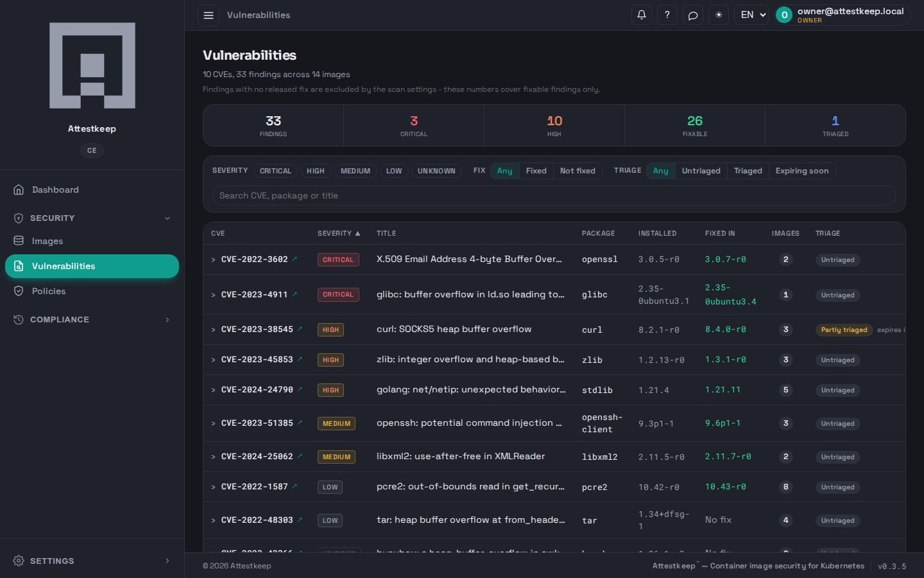Viewport: 924px width, 578px height.
Task: Expand the CVE-2023-45853 row chevron
Action: click(214, 360)
